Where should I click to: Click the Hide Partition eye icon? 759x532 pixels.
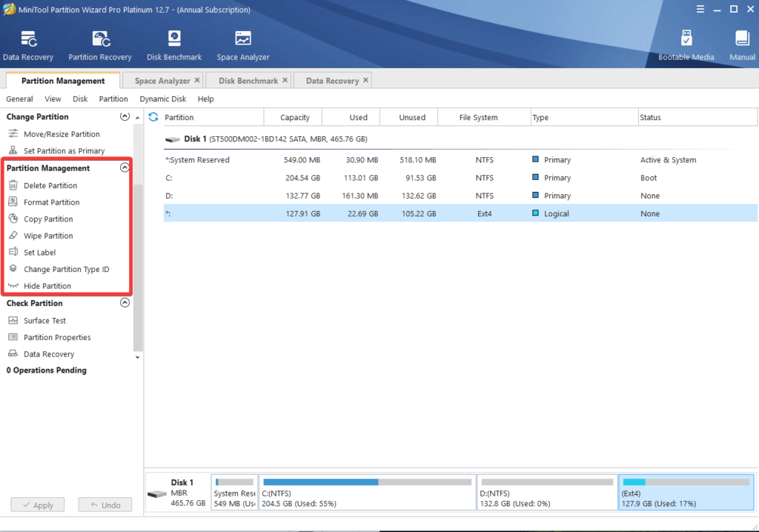click(x=13, y=285)
